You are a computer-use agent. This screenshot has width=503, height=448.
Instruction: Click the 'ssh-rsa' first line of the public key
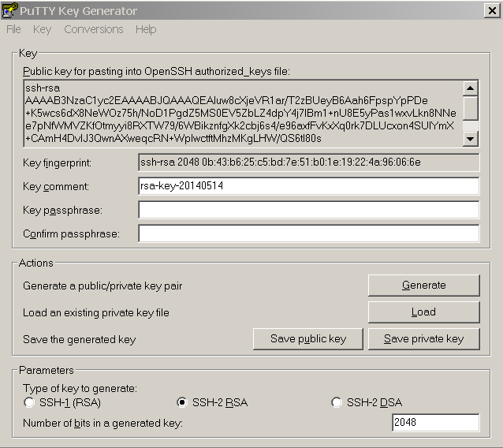coord(43,88)
